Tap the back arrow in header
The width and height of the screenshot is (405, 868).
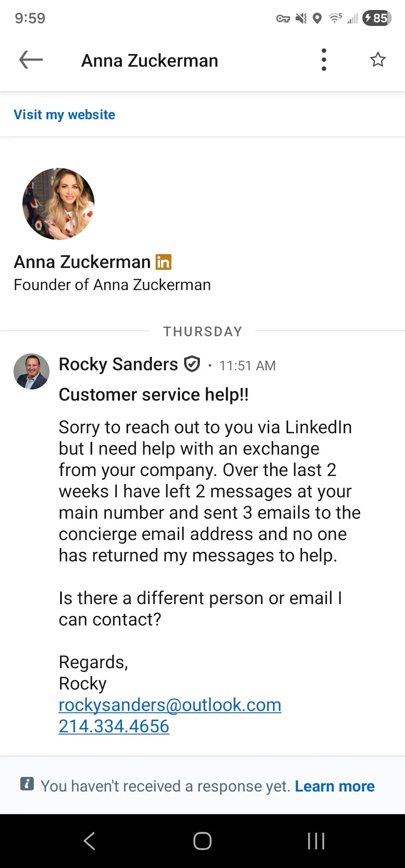31,60
